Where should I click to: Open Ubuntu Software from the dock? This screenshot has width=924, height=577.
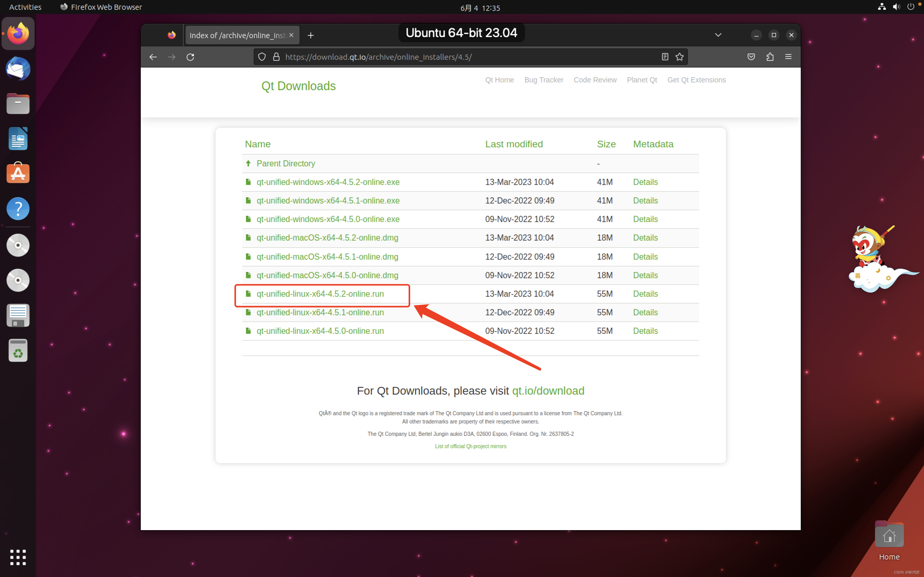point(18,173)
